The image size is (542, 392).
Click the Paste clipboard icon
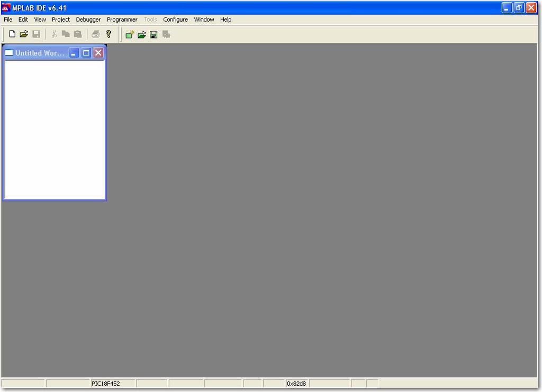(78, 34)
